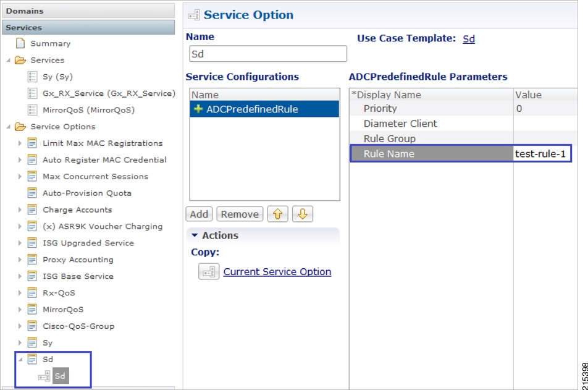Click the Sy (Sy) service icon

click(x=32, y=77)
